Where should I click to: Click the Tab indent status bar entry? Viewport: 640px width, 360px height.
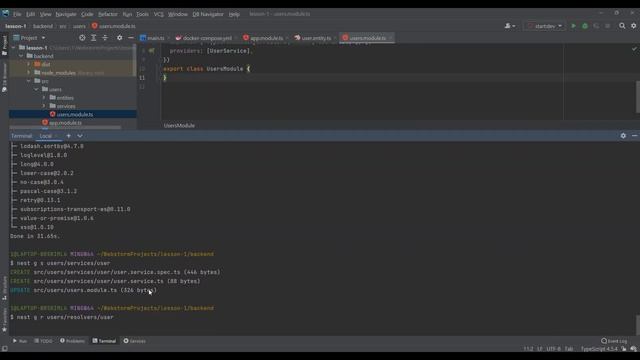569,349
